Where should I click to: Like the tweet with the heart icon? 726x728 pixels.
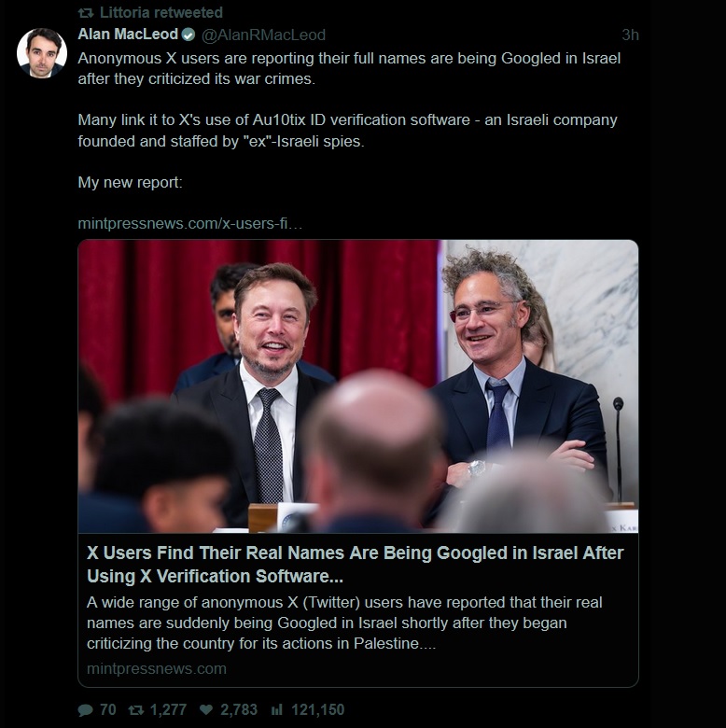pyautogui.click(x=205, y=710)
